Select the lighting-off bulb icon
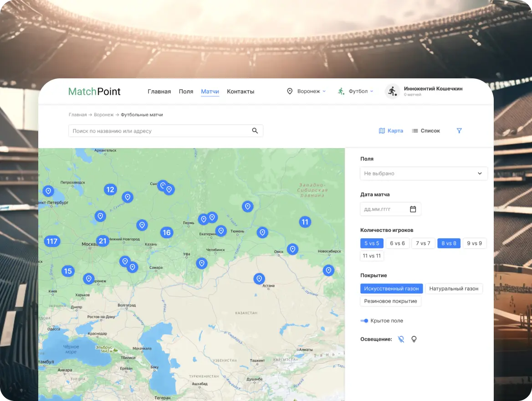Image resolution: width=532 pixels, height=401 pixels. pyautogui.click(x=401, y=339)
